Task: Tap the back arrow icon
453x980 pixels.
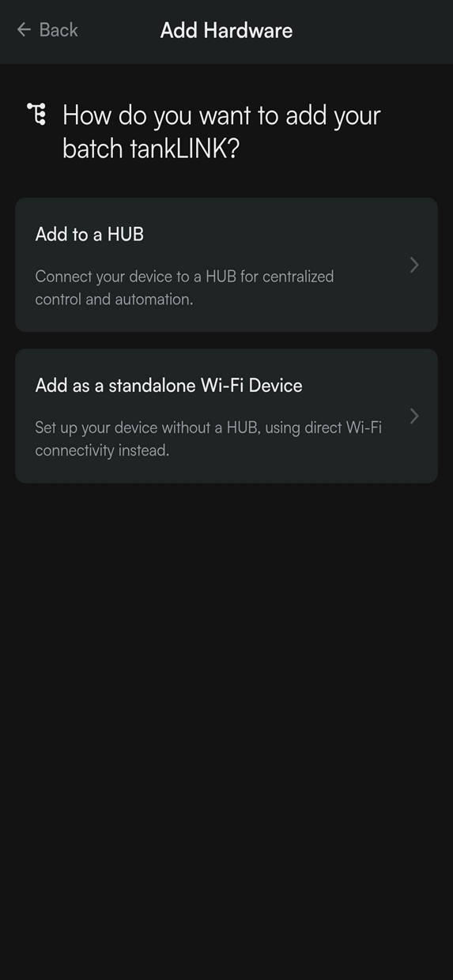Action: click(x=24, y=30)
